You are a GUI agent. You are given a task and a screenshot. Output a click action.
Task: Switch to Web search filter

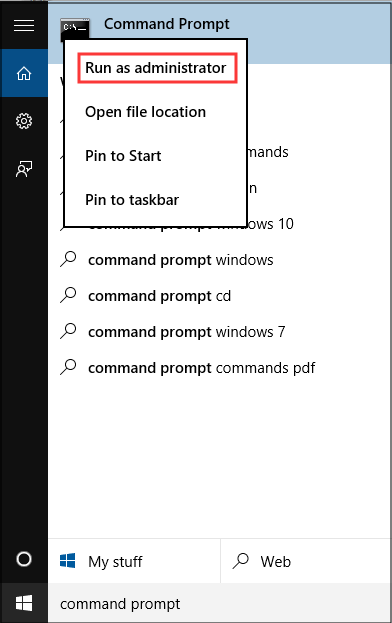coord(305,561)
